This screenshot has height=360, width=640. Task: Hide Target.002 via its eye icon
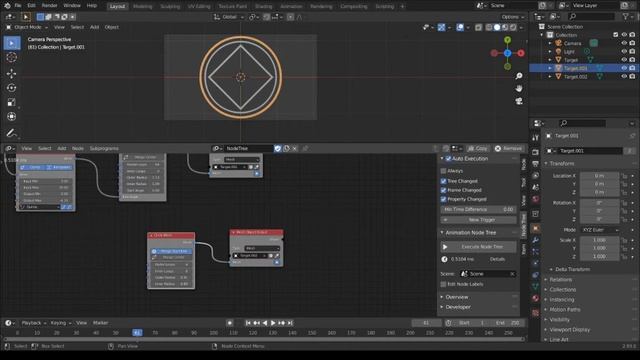[624, 76]
